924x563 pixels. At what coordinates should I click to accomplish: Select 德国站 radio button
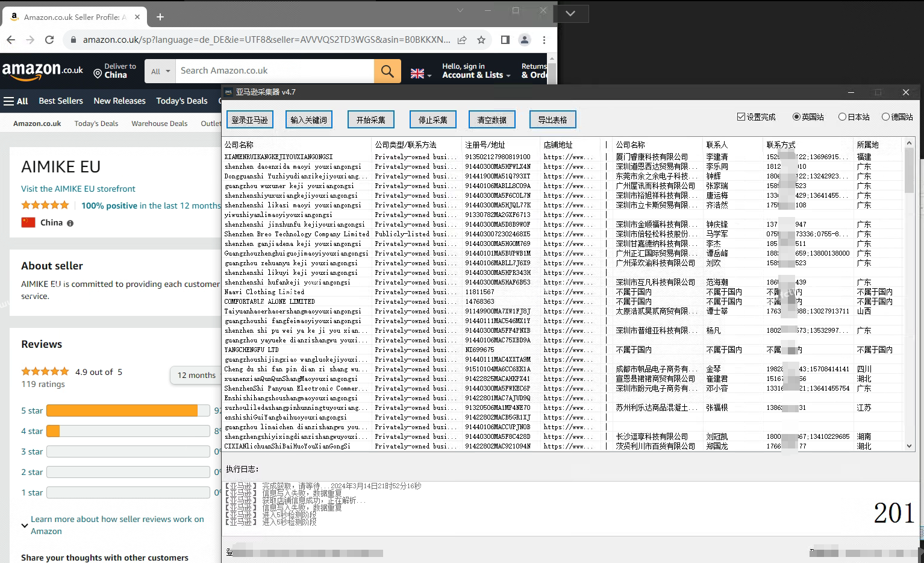tap(885, 117)
